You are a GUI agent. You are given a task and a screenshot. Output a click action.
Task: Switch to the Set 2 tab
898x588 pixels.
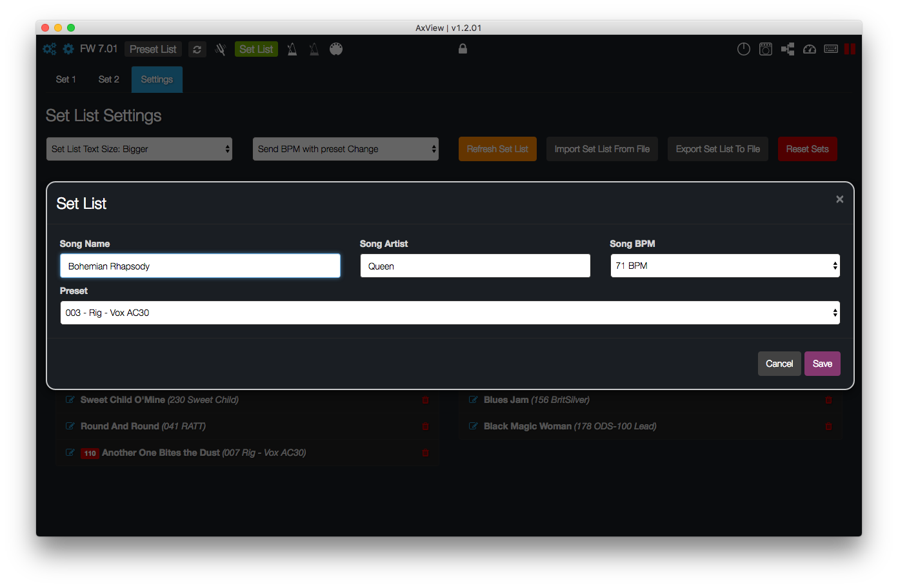coord(108,79)
